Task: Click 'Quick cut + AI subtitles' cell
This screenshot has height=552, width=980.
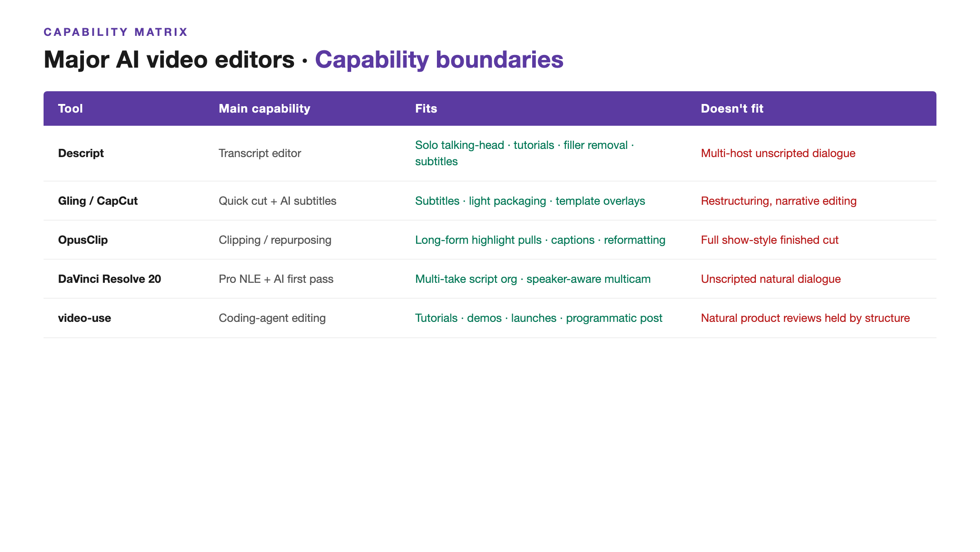Action: coord(278,201)
